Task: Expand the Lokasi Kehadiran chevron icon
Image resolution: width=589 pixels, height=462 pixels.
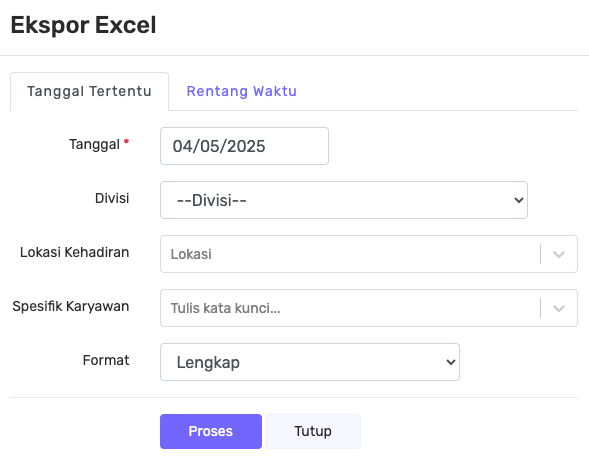Action: 559,254
